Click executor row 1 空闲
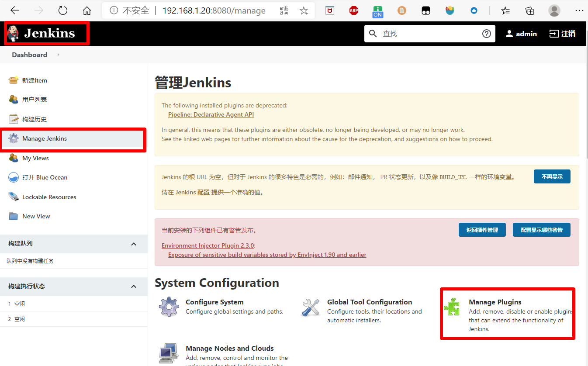588x366 pixels. point(74,304)
